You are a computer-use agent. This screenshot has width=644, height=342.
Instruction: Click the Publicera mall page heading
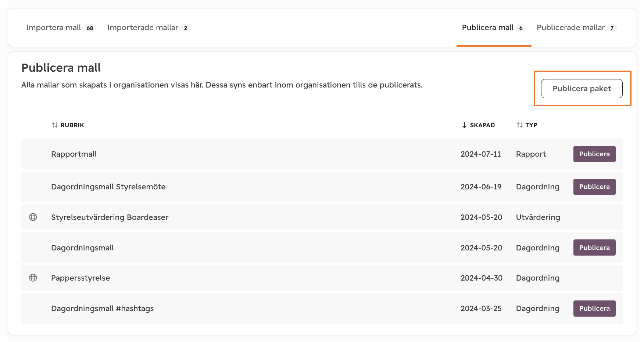61,68
